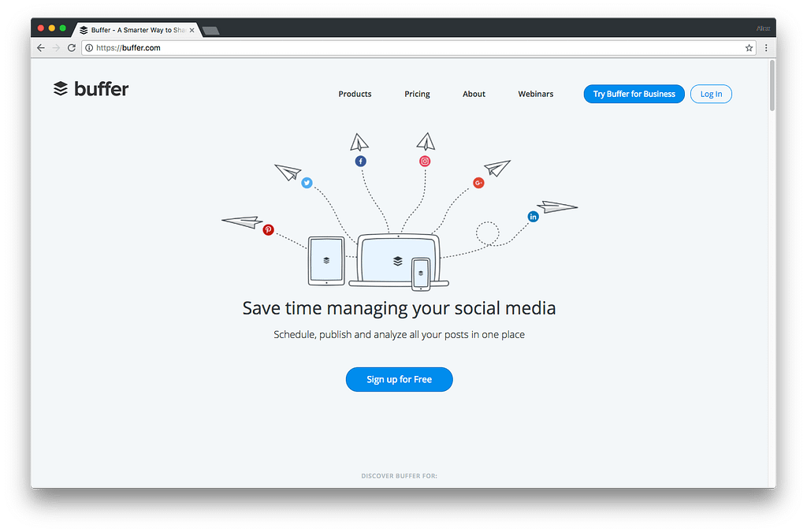Click the 'Save time managing your social media' heading
807x532 pixels.
coord(399,308)
